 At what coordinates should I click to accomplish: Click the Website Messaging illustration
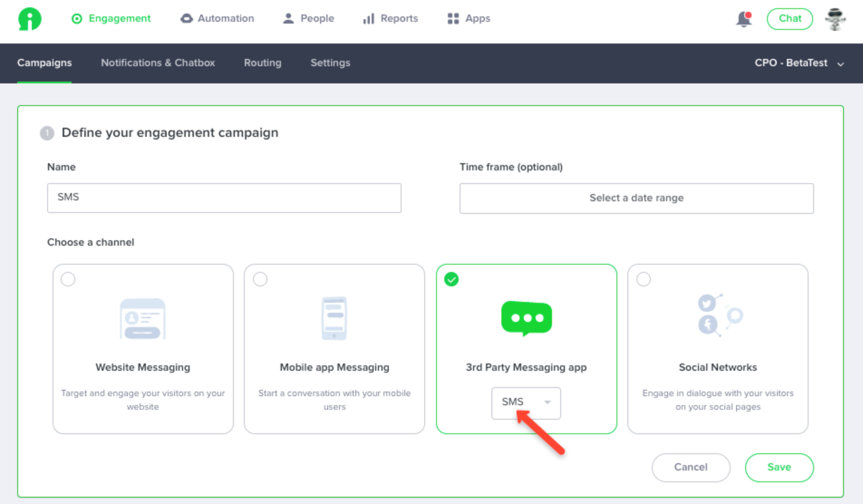pos(143,318)
